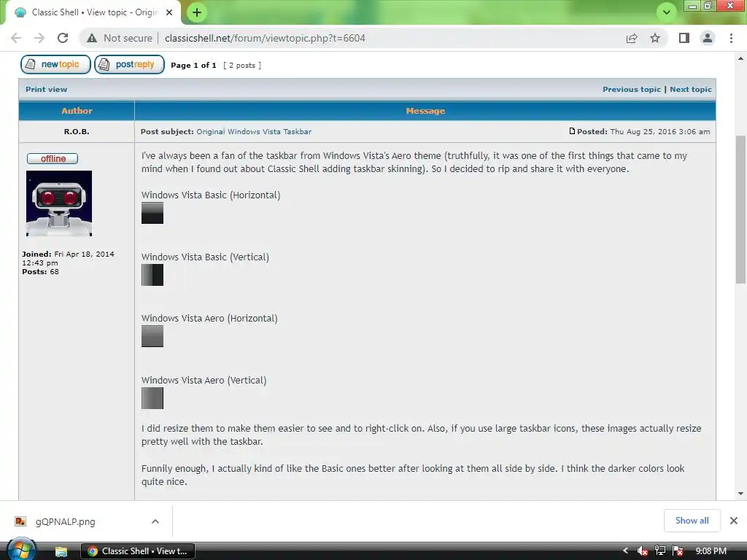Expand options for gQPNALP.png download
Viewport: 747px width, 560px height.
155,521
